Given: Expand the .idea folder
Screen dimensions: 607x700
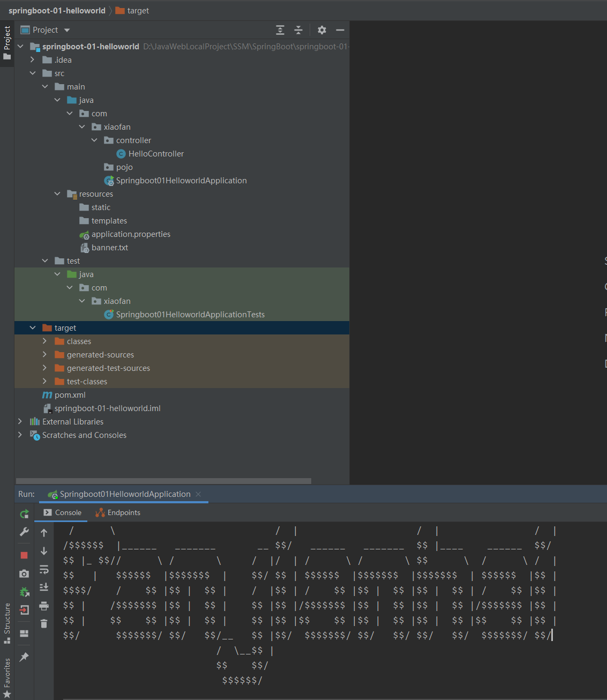Looking at the screenshot, I should 33,59.
